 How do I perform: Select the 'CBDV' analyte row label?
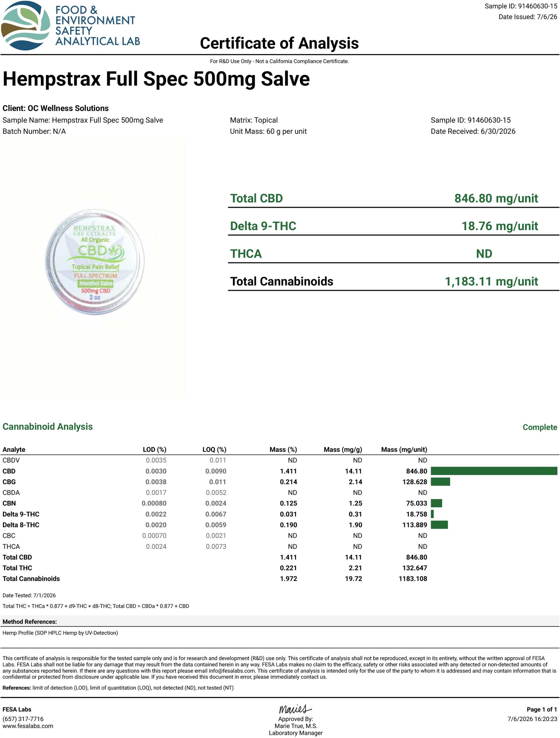[11, 460]
